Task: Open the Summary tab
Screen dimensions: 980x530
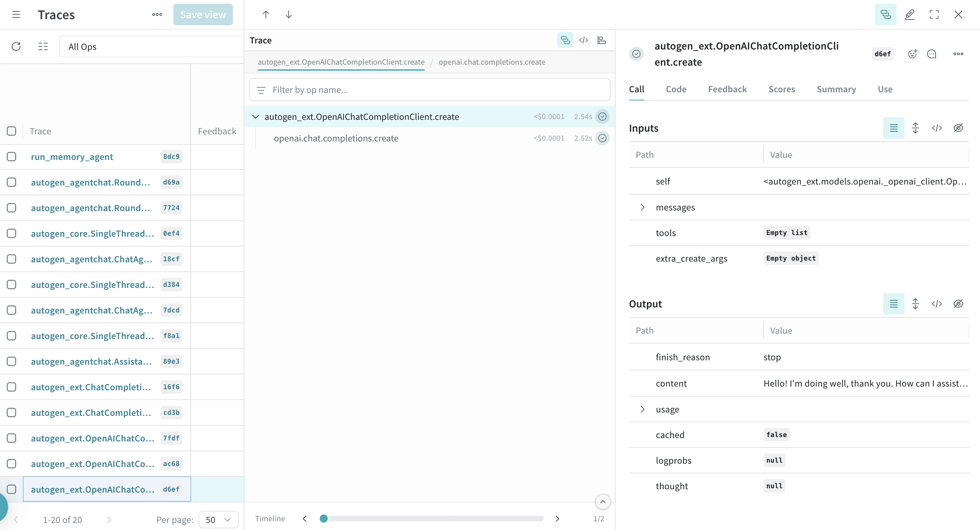Action: [x=836, y=89]
